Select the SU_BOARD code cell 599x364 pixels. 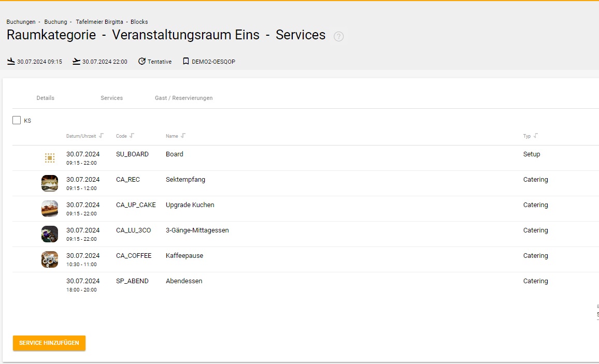coord(132,154)
